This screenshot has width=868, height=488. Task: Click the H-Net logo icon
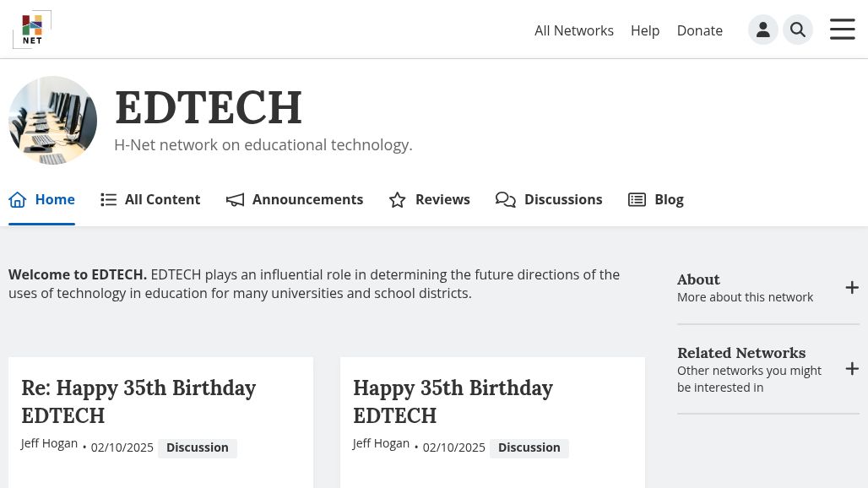(x=32, y=30)
